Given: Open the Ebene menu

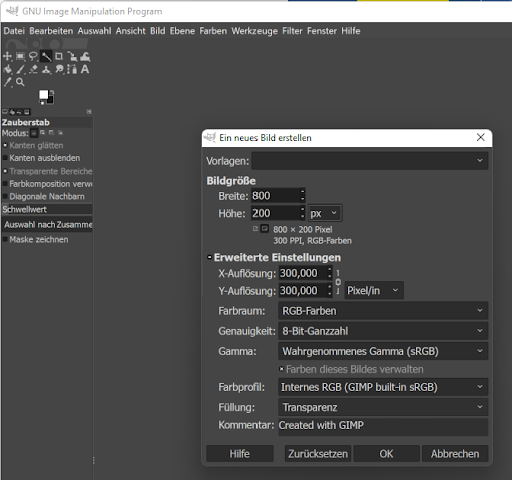Looking at the screenshot, I should (x=182, y=31).
